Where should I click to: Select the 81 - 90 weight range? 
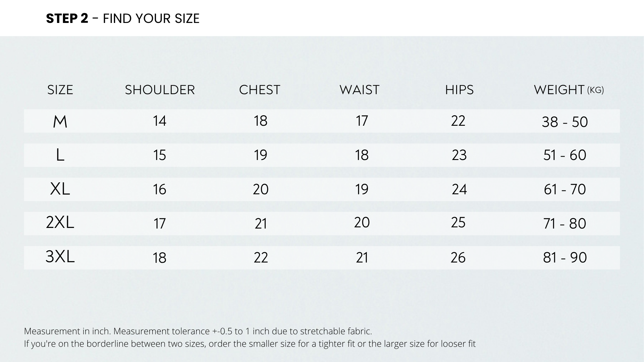coord(565,257)
